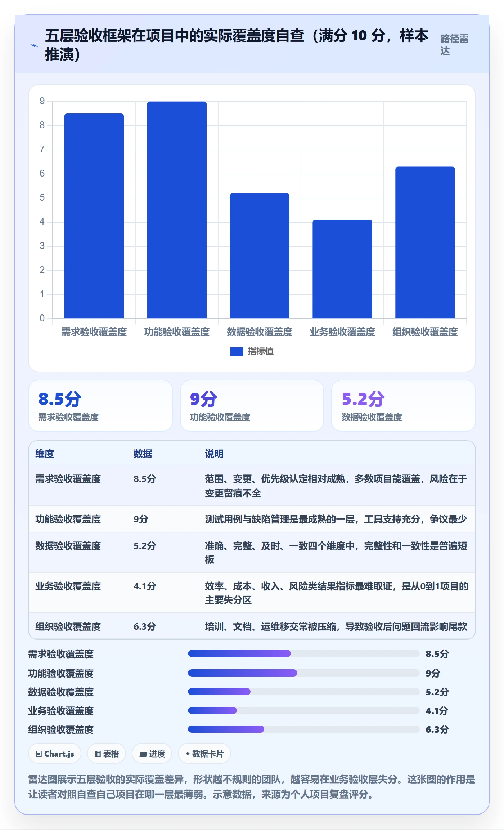Click the bar icon in 进度 chip
Image resolution: width=504 pixels, height=830 pixels.
pyautogui.click(x=143, y=754)
